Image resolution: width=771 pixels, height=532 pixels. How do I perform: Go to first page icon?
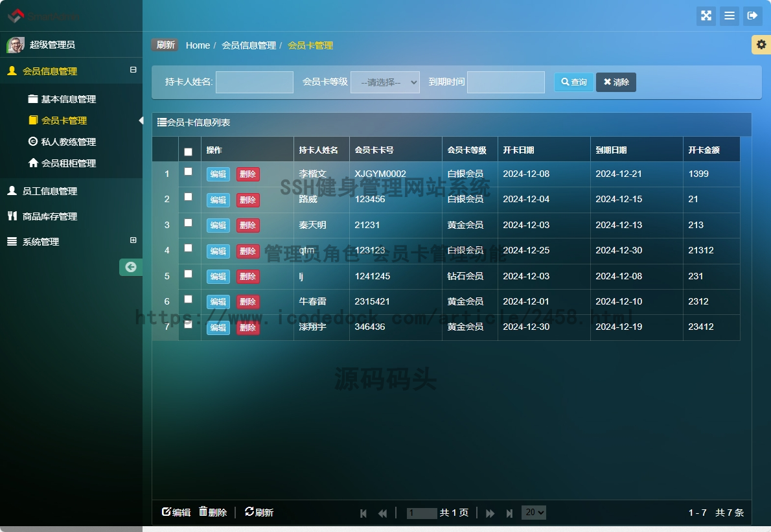pos(363,513)
